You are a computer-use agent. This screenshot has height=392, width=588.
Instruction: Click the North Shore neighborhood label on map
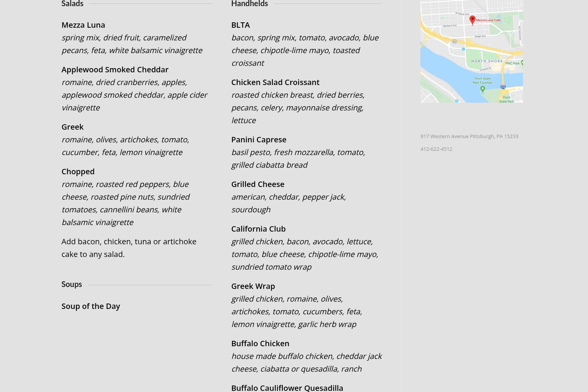point(487,61)
